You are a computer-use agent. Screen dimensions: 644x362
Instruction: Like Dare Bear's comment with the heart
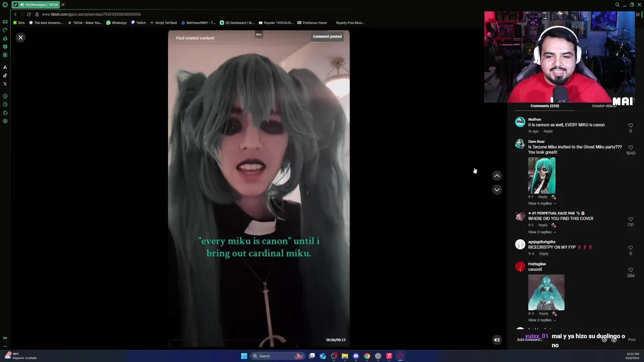pyautogui.click(x=630, y=147)
